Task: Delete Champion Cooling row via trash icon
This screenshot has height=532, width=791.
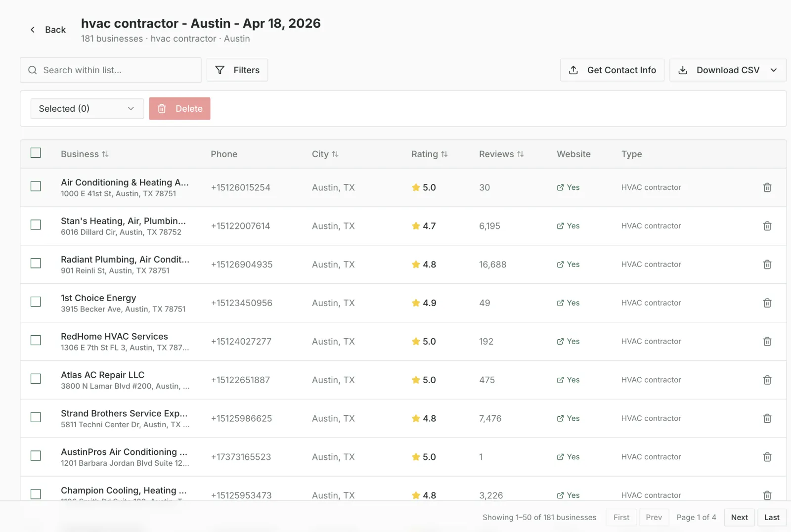Action: pos(767,495)
